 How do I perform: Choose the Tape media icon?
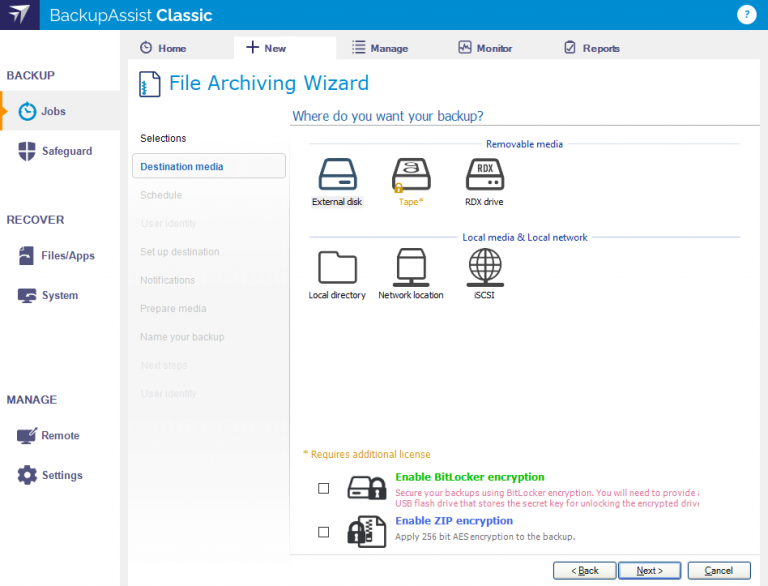[x=411, y=176]
